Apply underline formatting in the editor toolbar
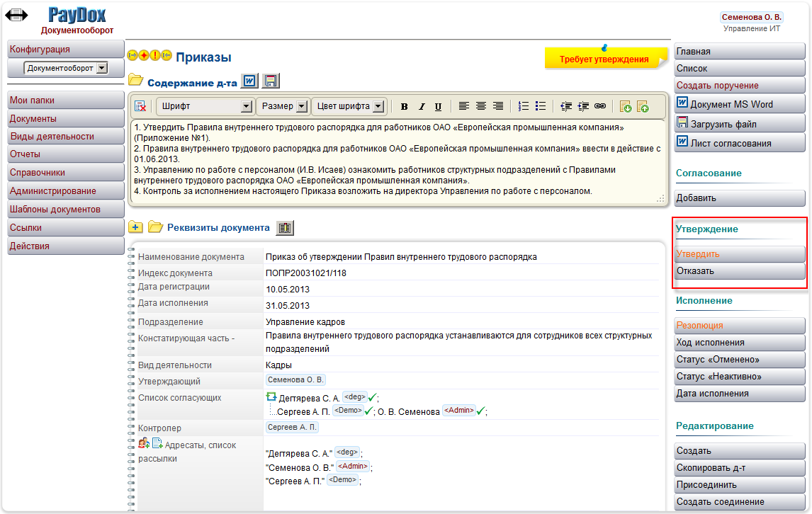This screenshot has height=514, width=812. 439,105
